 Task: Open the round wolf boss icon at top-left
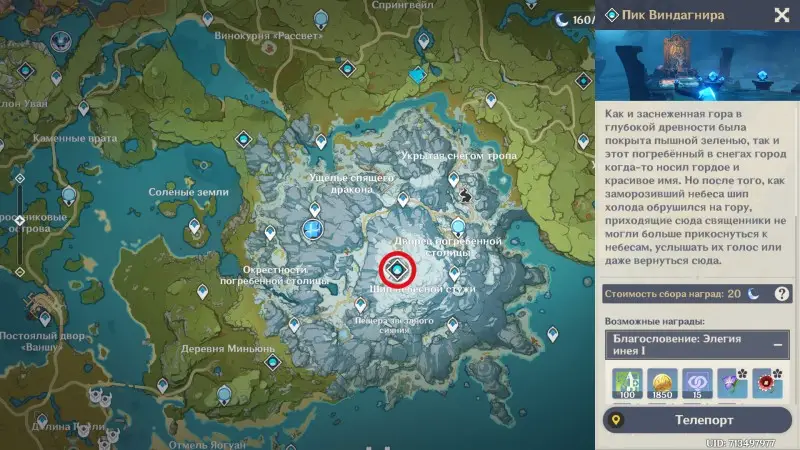[61, 41]
